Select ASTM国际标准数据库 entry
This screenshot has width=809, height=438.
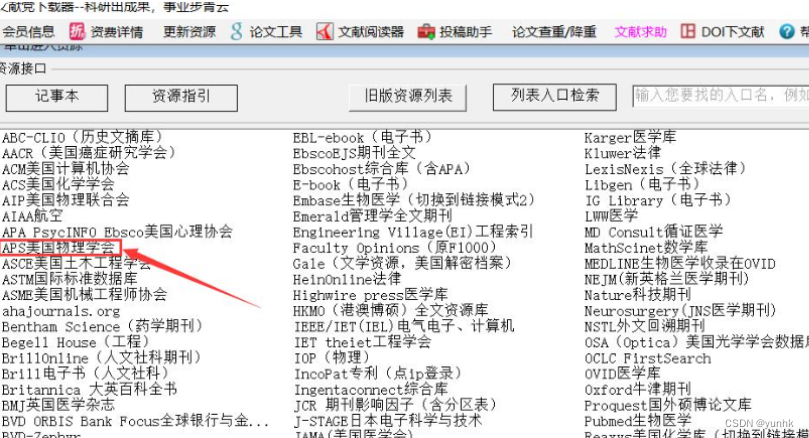click(70, 279)
